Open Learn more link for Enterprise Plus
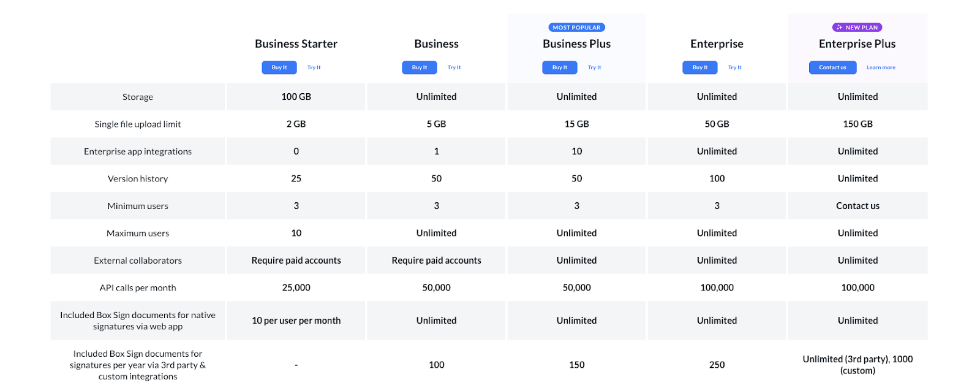This screenshot has height=388, width=980. (881, 67)
